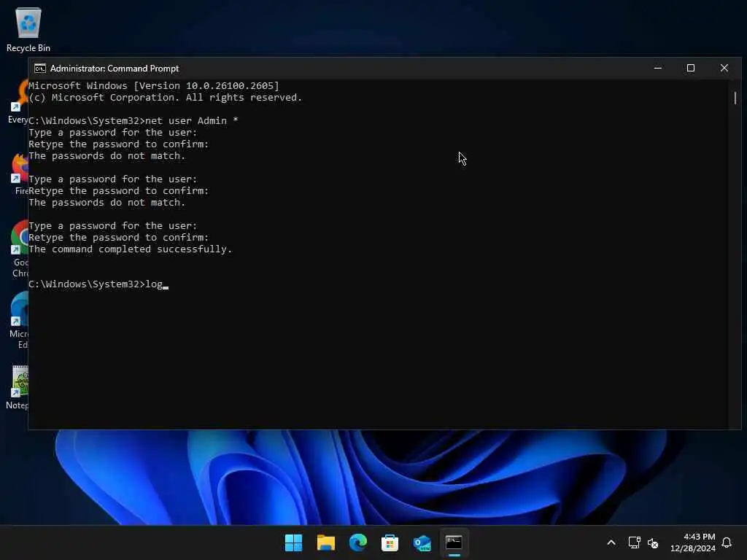Click 'Microsoft Windows [Version 10.0.26100.2605]' line
747x560 pixels.
[x=154, y=86]
